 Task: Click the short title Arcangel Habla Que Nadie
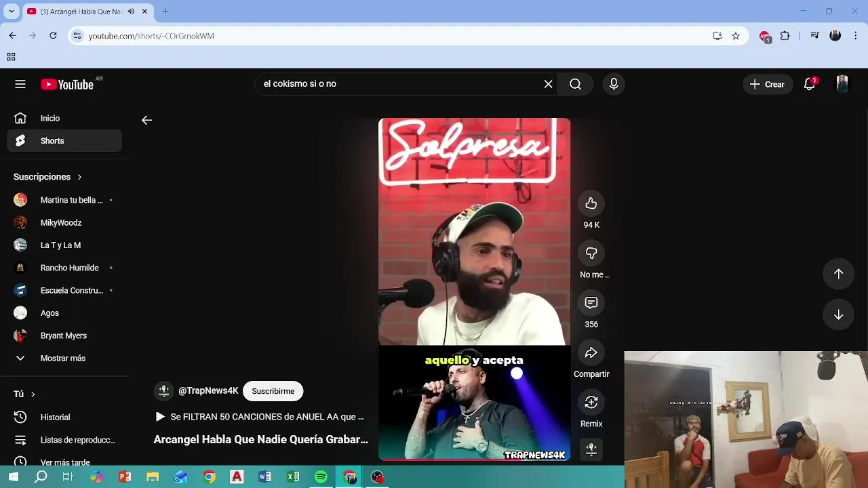(261, 439)
